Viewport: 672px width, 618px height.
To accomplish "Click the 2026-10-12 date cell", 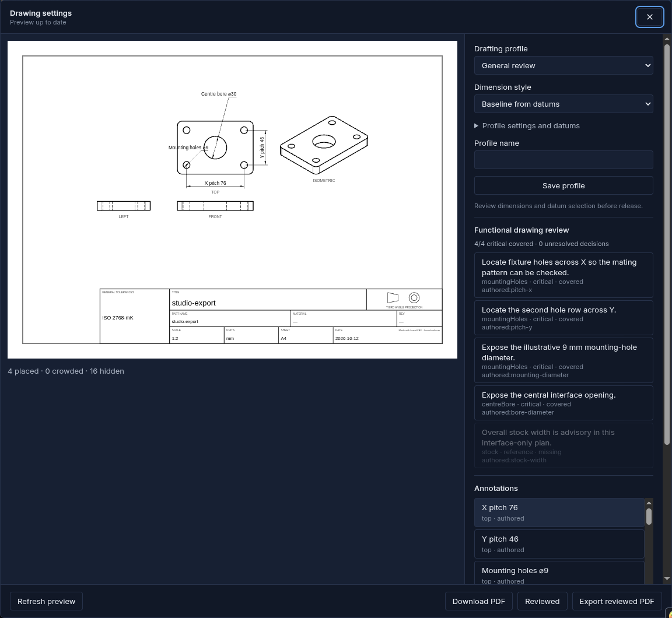I will pyautogui.click(x=346, y=338).
